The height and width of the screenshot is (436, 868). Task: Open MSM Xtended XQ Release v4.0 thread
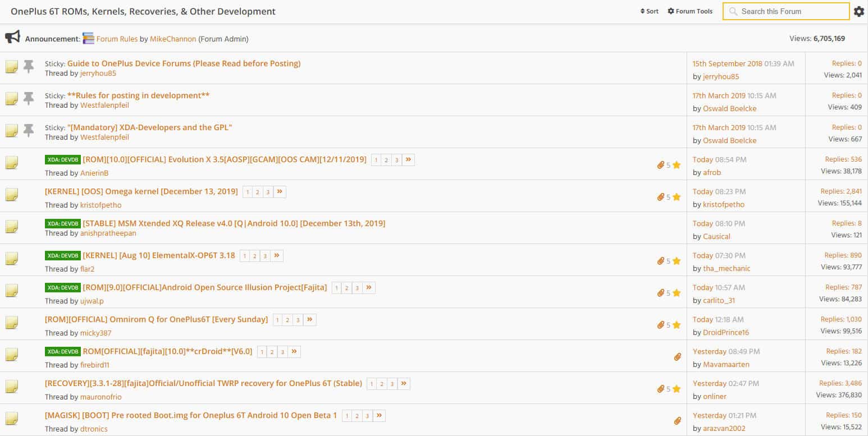(234, 223)
